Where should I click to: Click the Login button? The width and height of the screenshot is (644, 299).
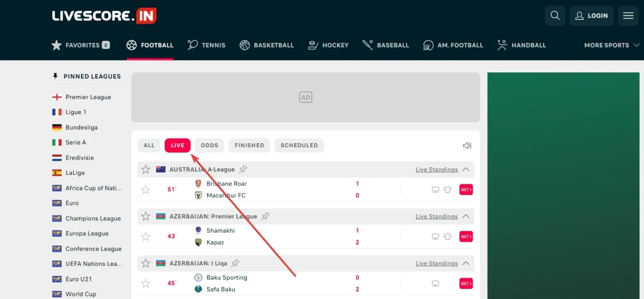pyautogui.click(x=591, y=16)
